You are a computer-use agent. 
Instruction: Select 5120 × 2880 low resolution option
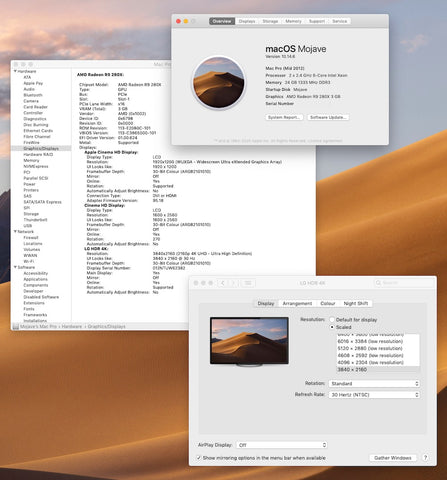tap(378, 348)
